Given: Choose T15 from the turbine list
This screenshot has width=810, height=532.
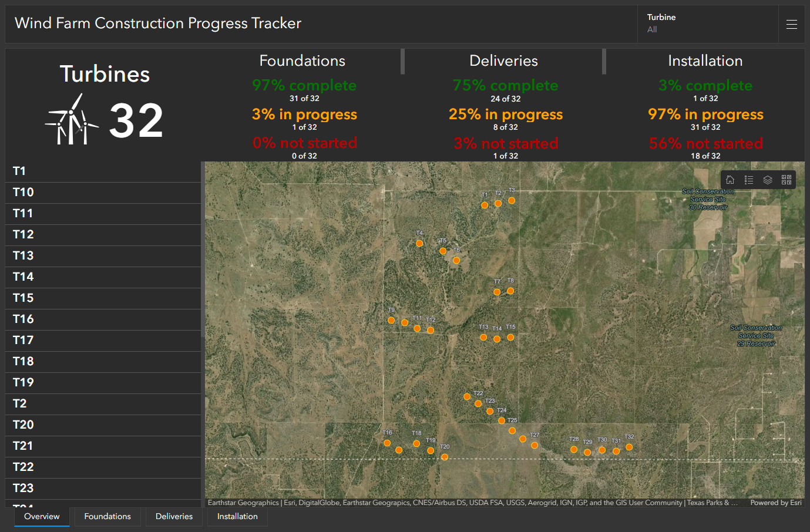Looking at the screenshot, I should click(x=103, y=298).
